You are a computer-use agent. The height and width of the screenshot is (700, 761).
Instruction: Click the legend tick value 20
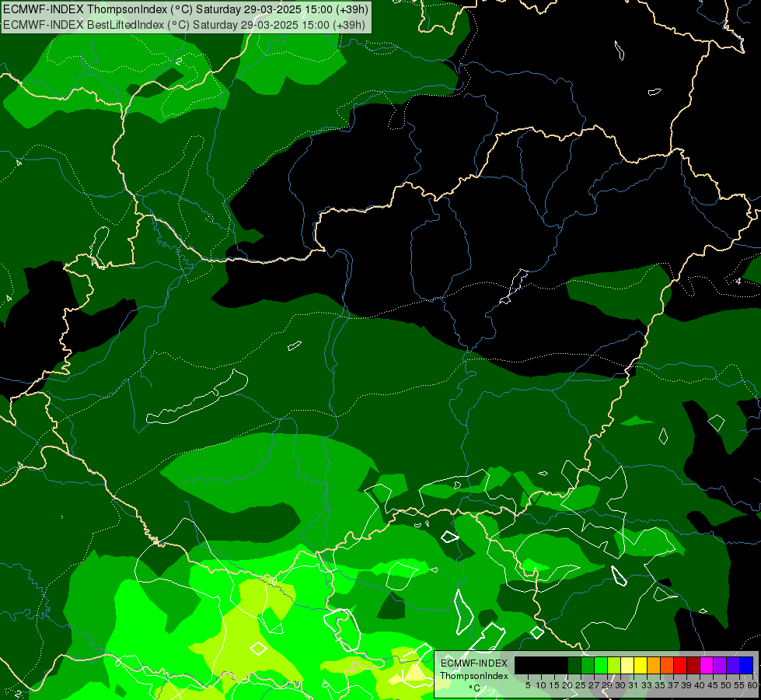pyautogui.click(x=568, y=685)
